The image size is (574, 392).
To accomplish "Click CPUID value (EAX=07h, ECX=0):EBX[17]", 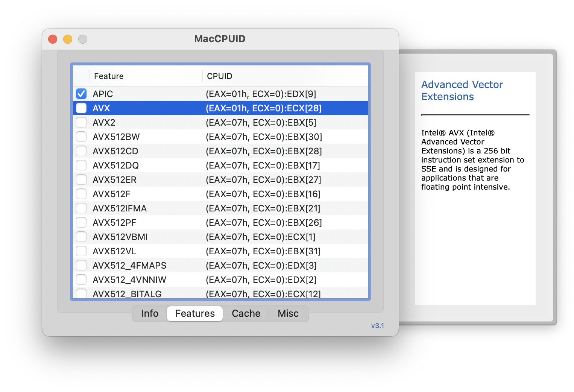I will click(263, 166).
